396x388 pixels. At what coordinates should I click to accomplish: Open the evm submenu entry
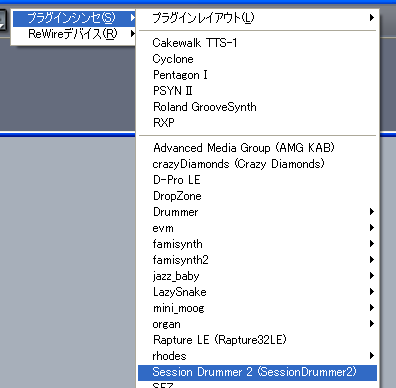click(x=257, y=228)
